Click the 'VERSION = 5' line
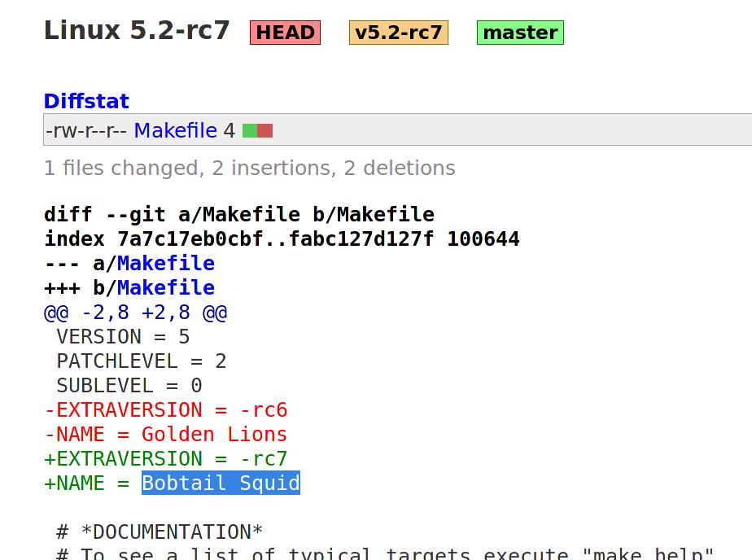This screenshot has width=752, height=560. click(x=123, y=337)
